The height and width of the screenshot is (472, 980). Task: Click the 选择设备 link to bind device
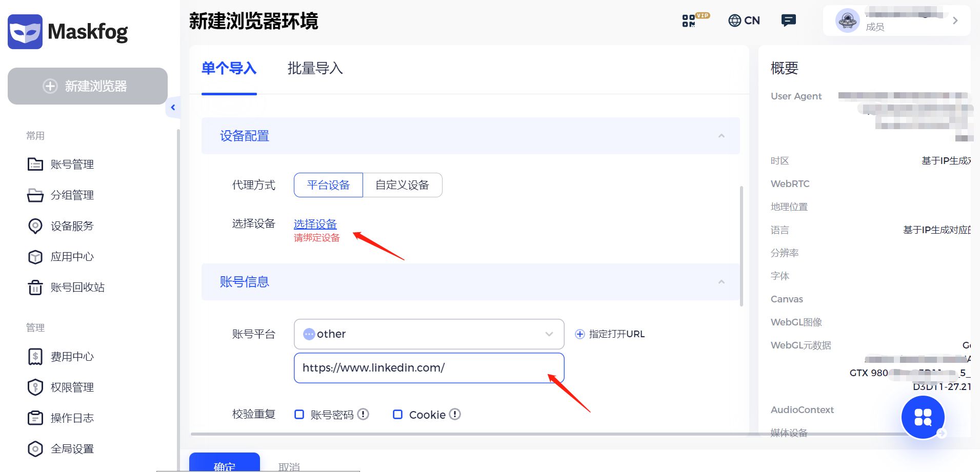pyautogui.click(x=314, y=224)
